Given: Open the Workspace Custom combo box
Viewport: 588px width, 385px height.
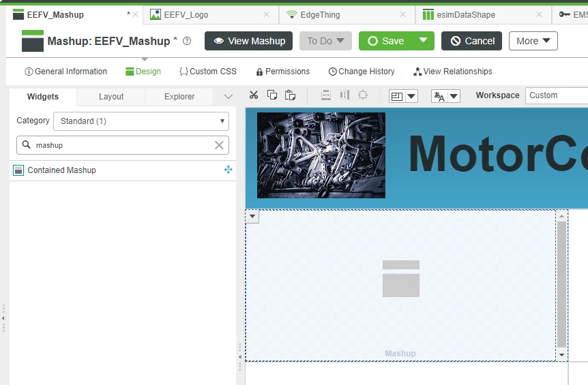Looking at the screenshot, I should point(557,95).
